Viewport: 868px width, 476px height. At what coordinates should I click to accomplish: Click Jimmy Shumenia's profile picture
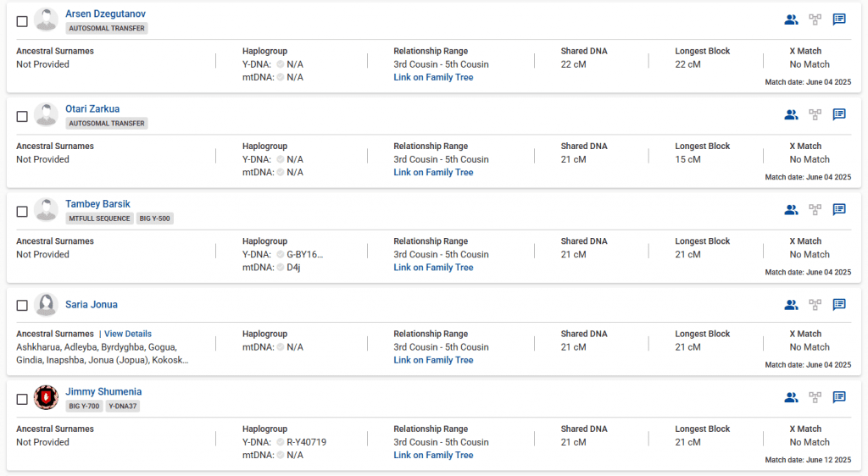click(46, 397)
